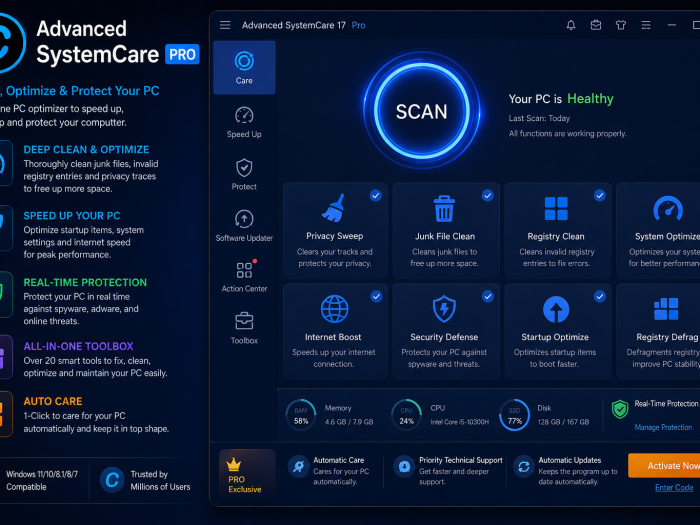Click the Startup Optimize arrow icon

tap(556, 309)
